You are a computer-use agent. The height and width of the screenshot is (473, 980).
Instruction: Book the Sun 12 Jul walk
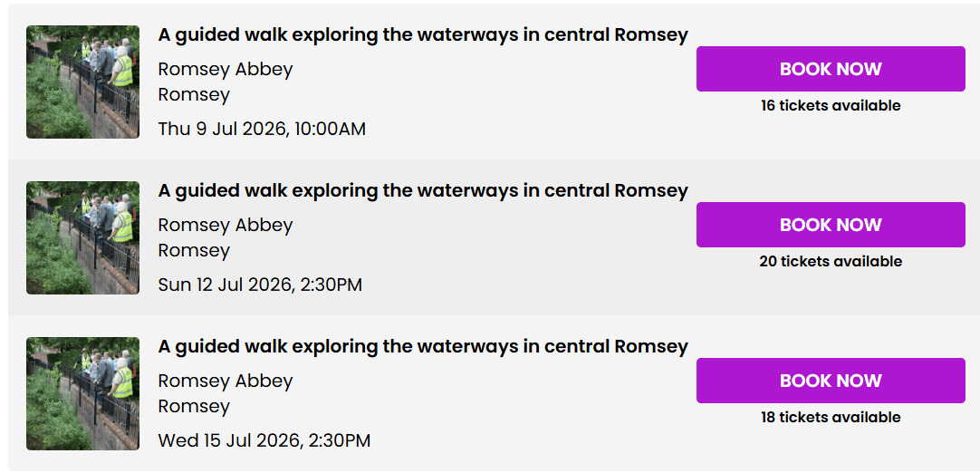[x=831, y=225]
